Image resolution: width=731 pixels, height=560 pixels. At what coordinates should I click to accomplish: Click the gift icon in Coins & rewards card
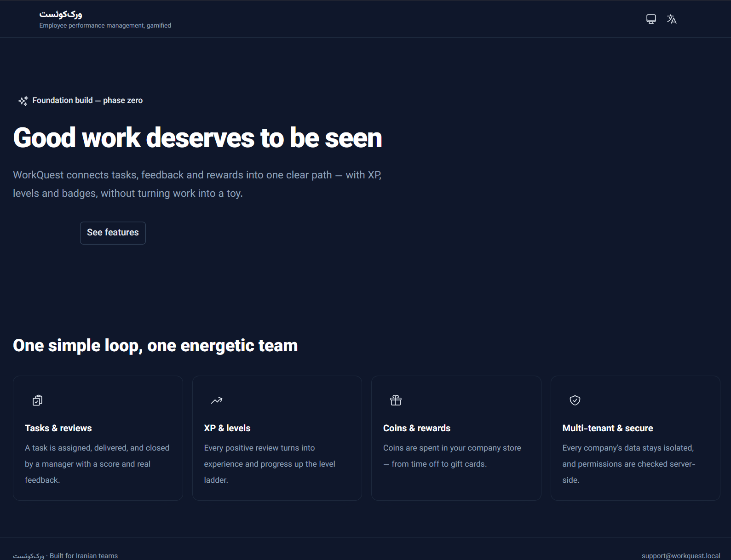(x=396, y=400)
